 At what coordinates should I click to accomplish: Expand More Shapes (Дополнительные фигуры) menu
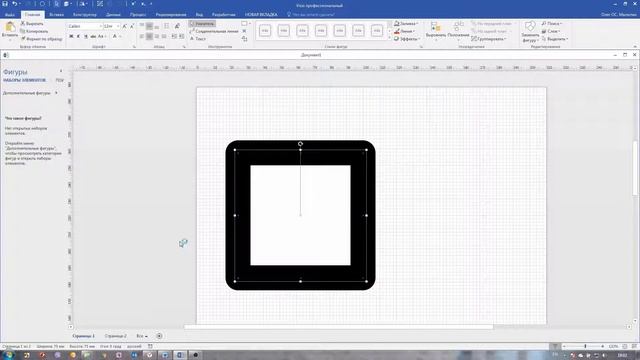[x=30, y=93]
